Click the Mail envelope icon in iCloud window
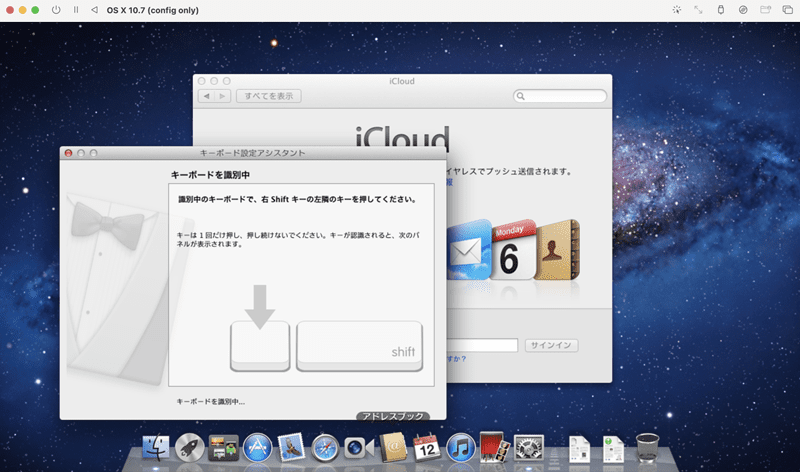The width and height of the screenshot is (800, 472). point(468,250)
